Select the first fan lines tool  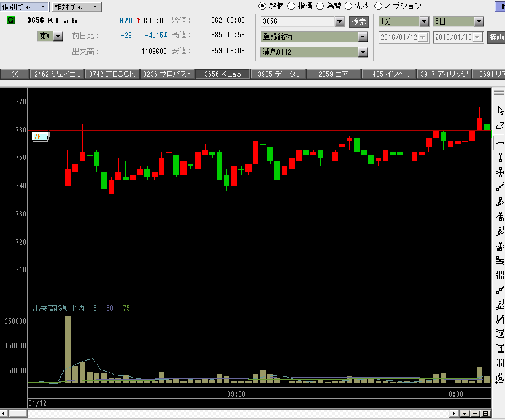point(500,202)
